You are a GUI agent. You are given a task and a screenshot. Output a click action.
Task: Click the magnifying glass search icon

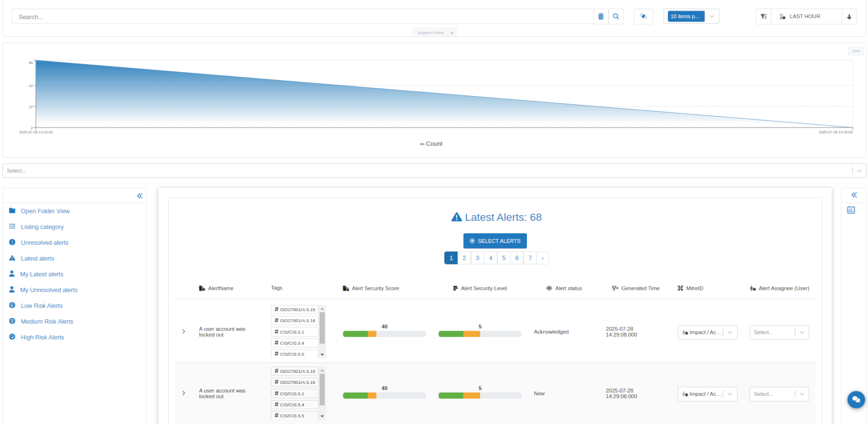[x=616, y=17]
